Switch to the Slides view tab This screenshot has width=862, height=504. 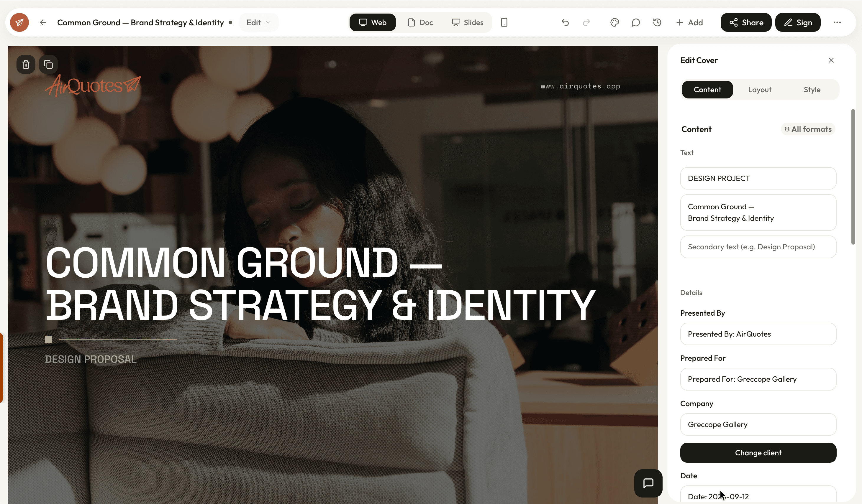(x=467, y=23)
